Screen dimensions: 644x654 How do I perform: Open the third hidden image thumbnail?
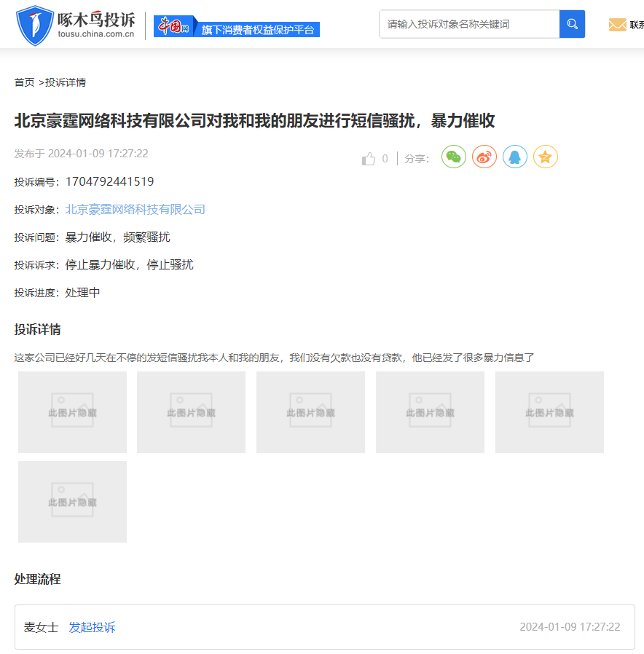coord(311,412)
